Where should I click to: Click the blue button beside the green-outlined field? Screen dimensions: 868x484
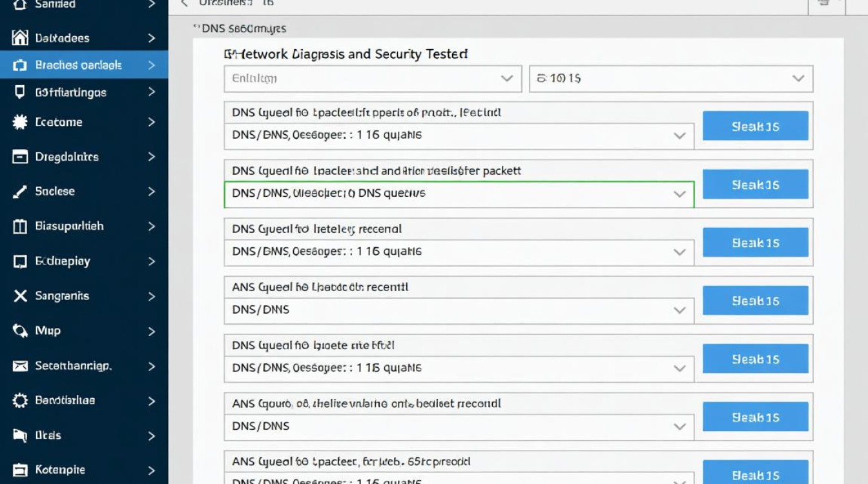(755, 185)
